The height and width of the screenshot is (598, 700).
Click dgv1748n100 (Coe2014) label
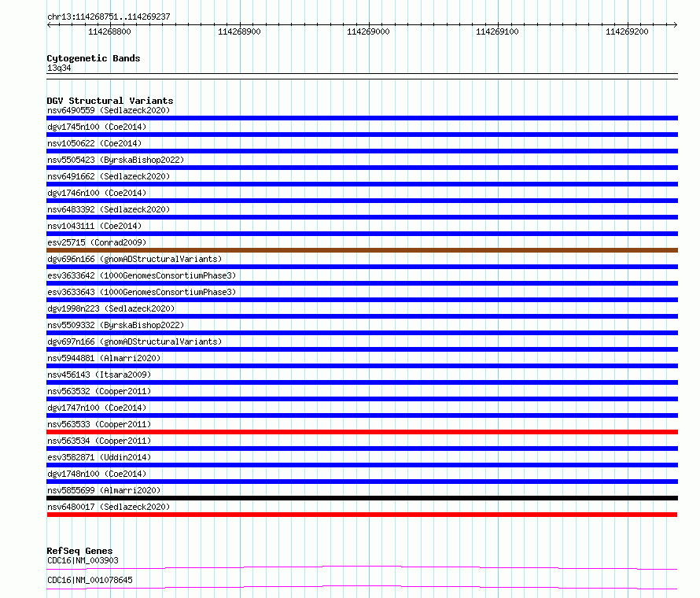tap(97, 474)
